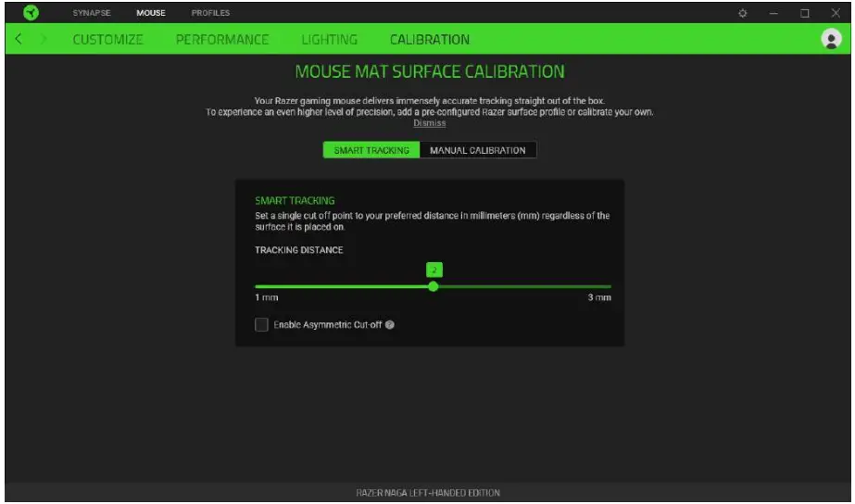Click the Smart Tracking section heading

(x=295, y=200)
